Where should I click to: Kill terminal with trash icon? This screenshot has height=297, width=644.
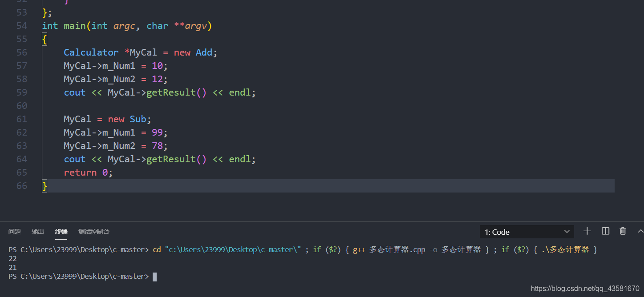click(623, 231)
